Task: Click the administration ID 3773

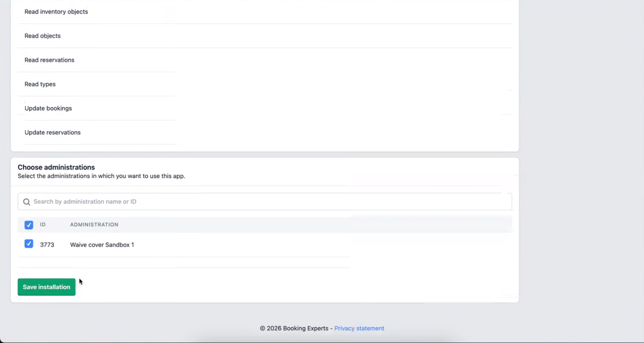Action: click(x=47, y=245)
